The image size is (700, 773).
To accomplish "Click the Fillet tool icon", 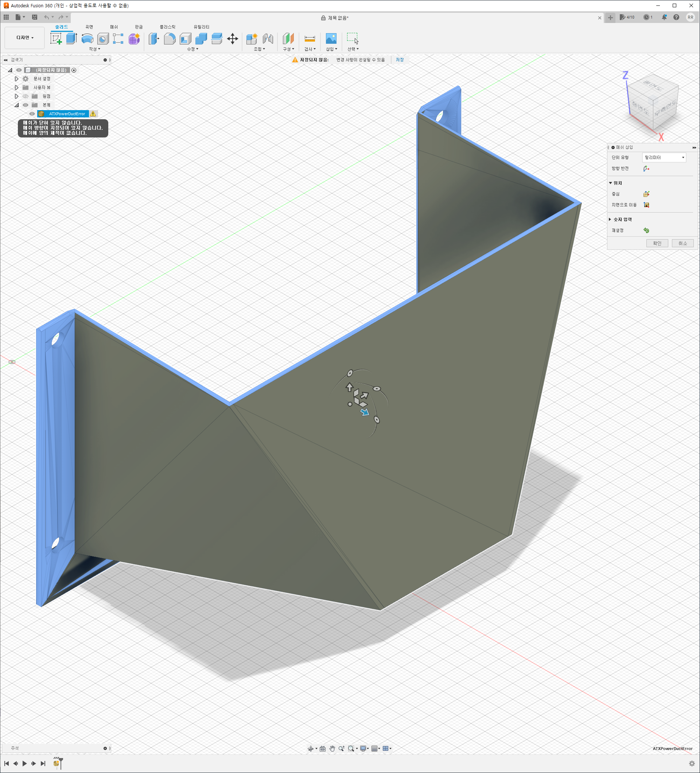I will pyautogui.click(x=170, y=39).
